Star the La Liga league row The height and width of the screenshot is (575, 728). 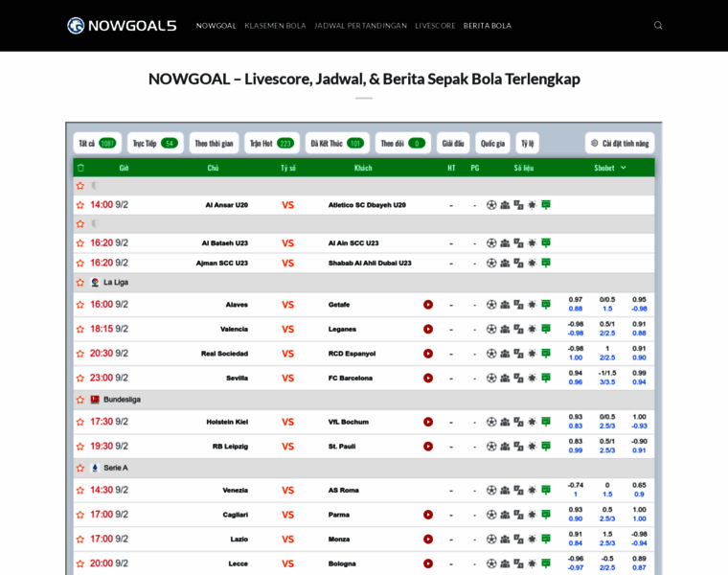(x=80, y=283)
